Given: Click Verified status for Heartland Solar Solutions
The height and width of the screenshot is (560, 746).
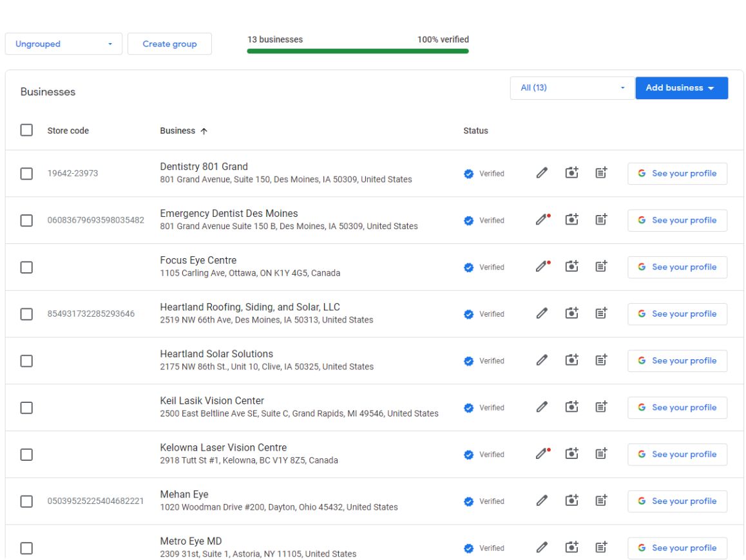Looking at the screenshot, I should click(484, 361).
